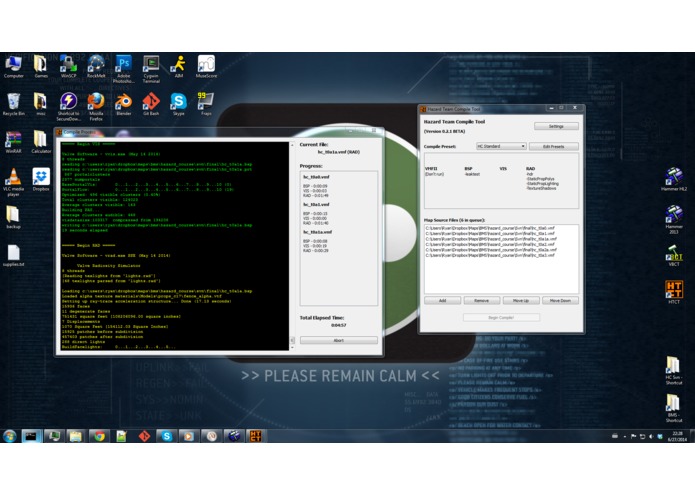Launch Skype from desktop icon
This screenshot has width=695, height=494.
pyautogui.click(x=179, y=105)
